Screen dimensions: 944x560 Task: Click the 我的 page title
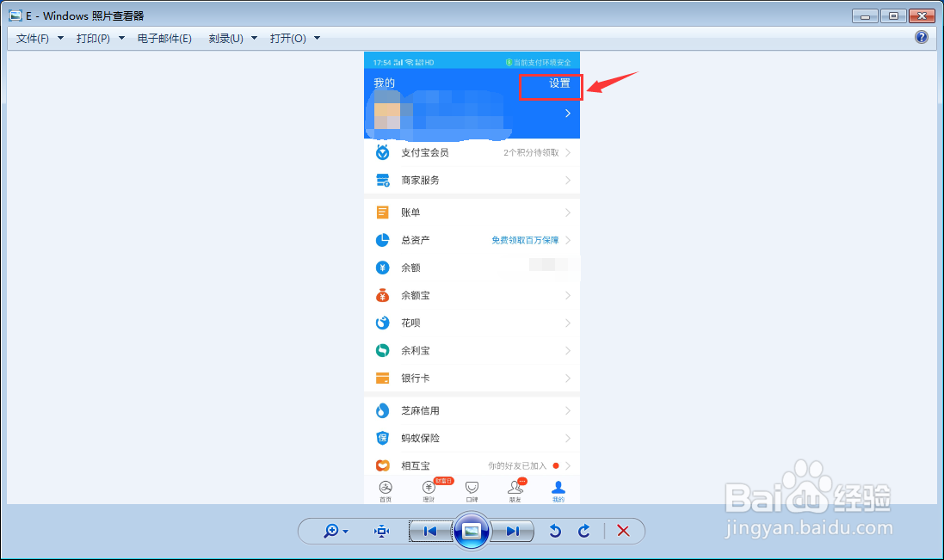tap(384, 83)
